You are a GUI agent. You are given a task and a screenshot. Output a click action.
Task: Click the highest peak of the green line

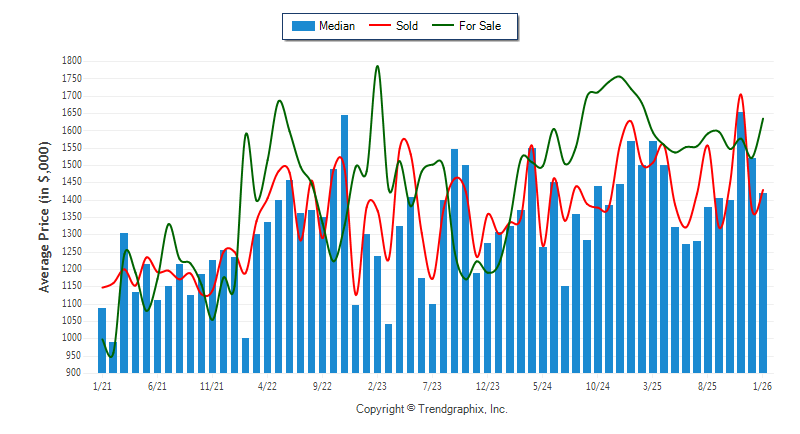377,67
